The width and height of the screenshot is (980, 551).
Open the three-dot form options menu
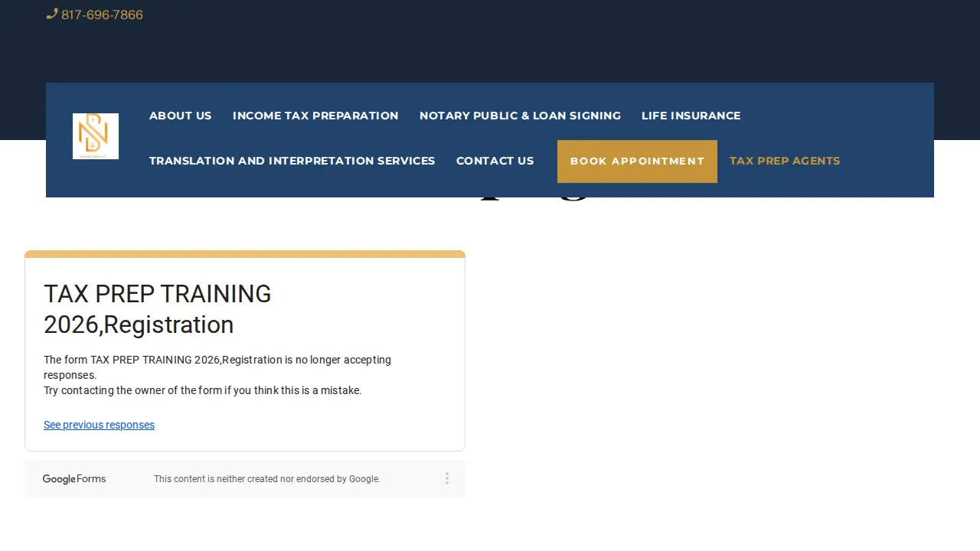point(446,478)
